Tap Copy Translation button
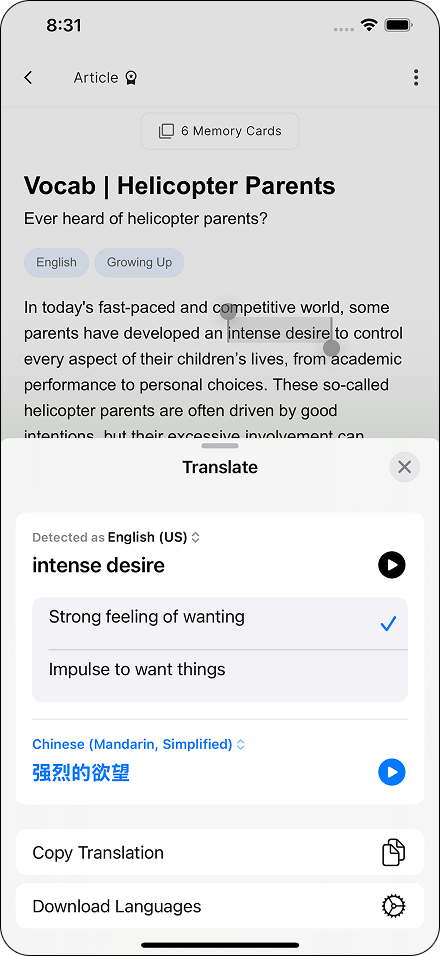This screenshot has width=440, height=956. 220,852
